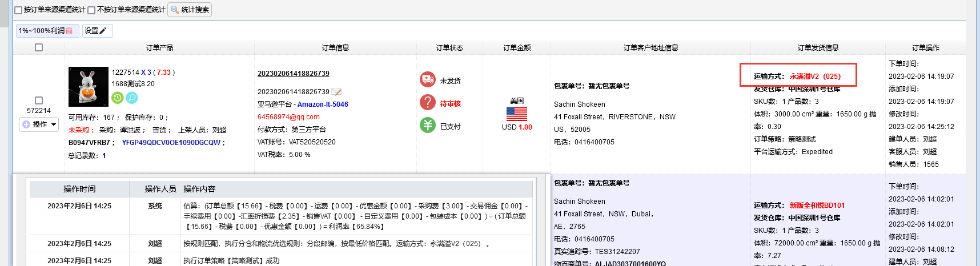Click the 订单信息 column header

coord(335,47)
